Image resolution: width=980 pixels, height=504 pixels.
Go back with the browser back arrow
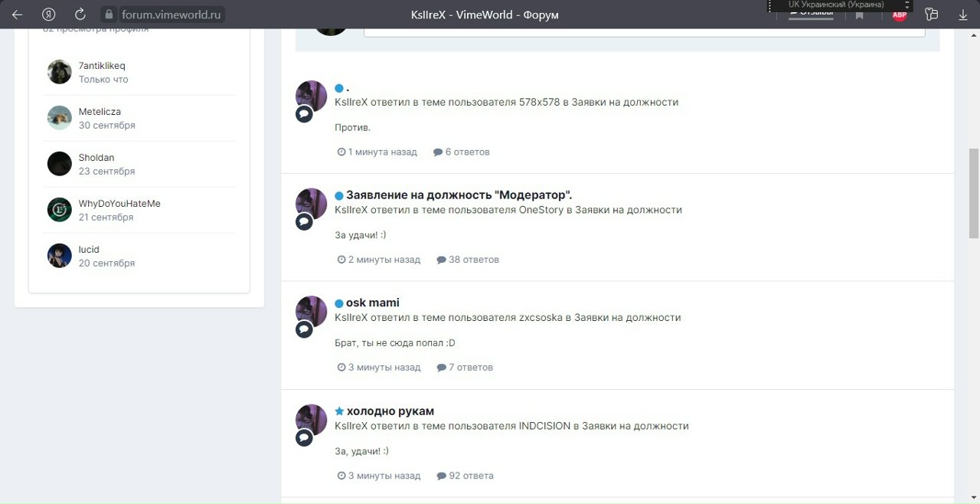click(x=17, y=15)
